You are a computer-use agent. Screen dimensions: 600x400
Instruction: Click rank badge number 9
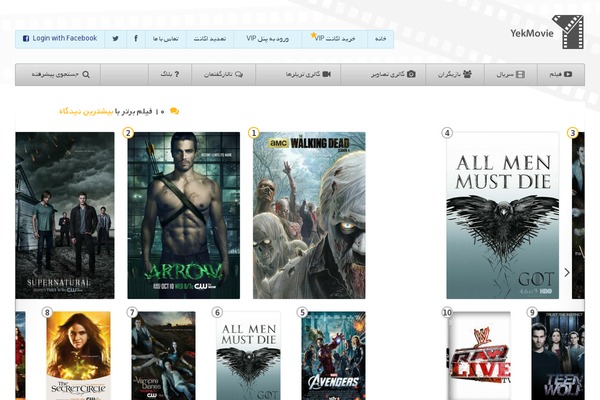pyautogui.click(x=532, y=313)
